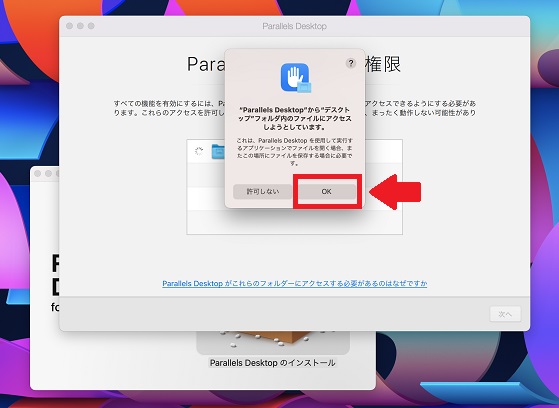Click the bold access request message in dialog
This screenshot has width=559, height=408.
pos(294,118)
